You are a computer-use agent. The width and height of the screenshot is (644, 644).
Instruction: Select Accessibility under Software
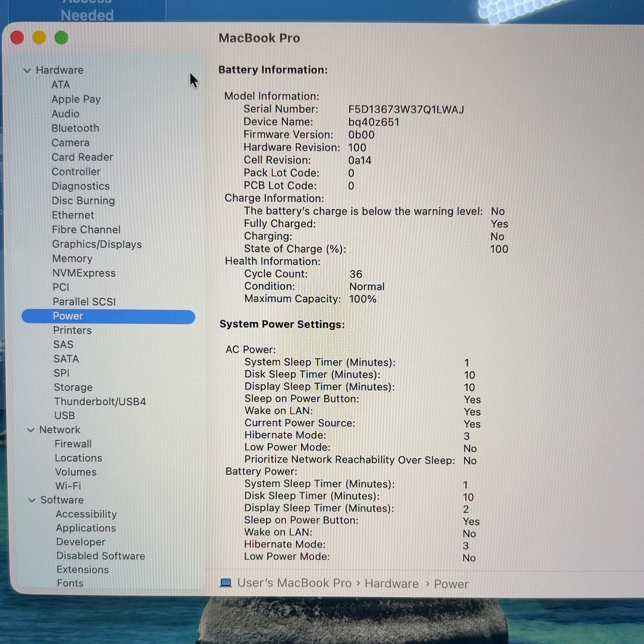(x=86, y=514)
